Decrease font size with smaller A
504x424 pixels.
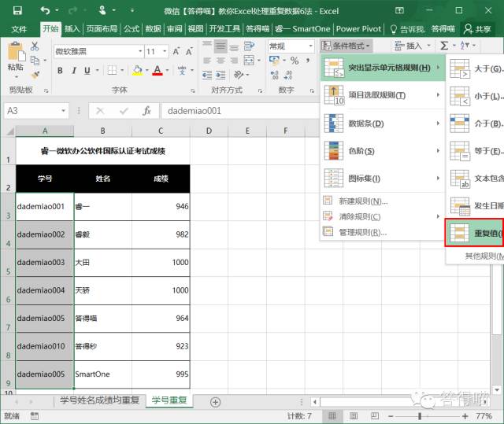189,51
